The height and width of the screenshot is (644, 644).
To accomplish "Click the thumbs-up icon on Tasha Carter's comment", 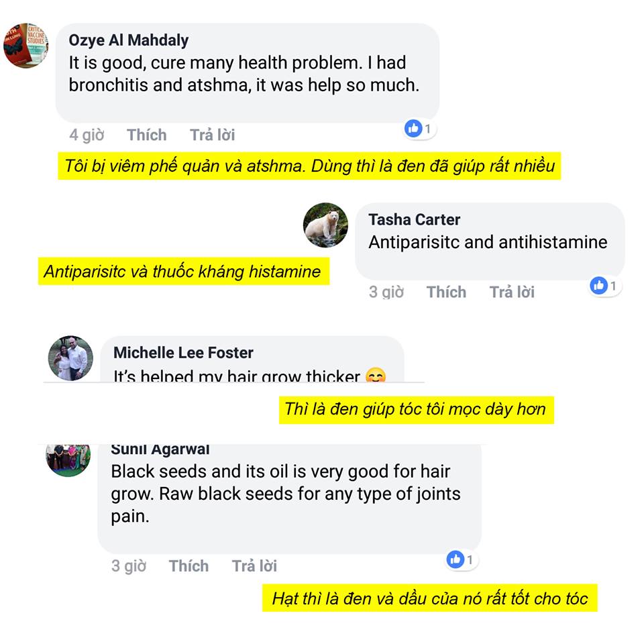I will click(599, 286).
